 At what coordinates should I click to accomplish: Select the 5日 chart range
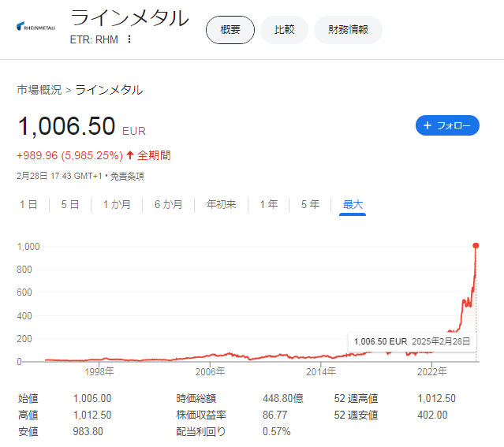(70, 204)
